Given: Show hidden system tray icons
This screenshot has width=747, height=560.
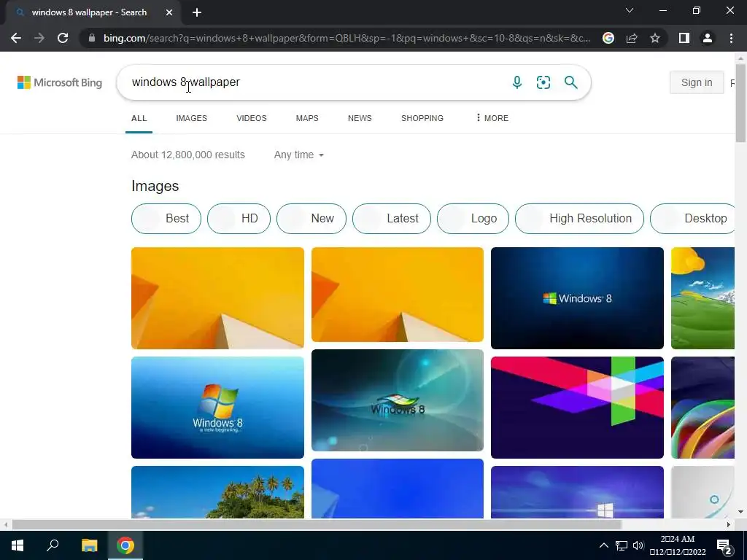Looking at the screenshot, I should pos(603,545).
